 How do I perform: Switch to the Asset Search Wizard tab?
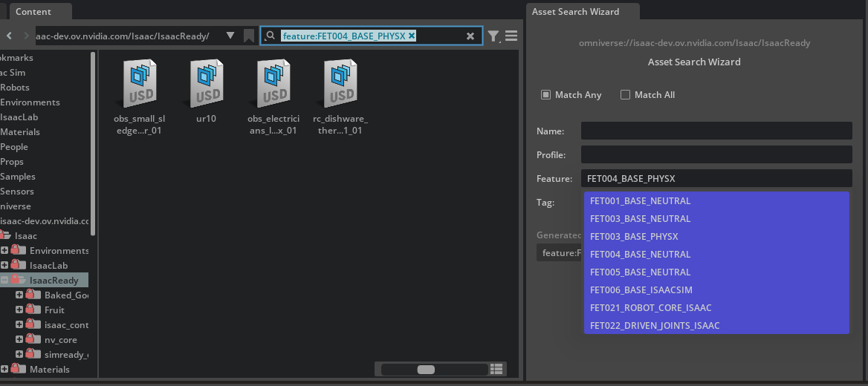tap(575, 12)
